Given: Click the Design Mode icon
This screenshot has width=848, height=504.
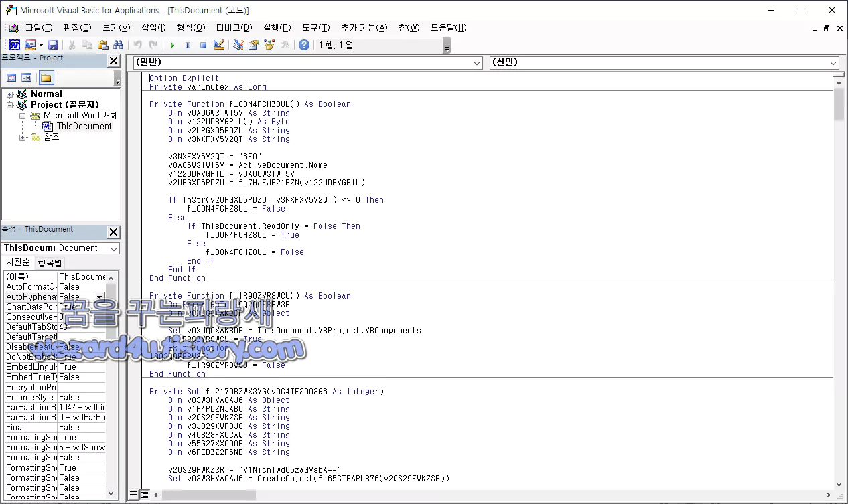Looking at the screenshot, I should (x=219, y=44).
